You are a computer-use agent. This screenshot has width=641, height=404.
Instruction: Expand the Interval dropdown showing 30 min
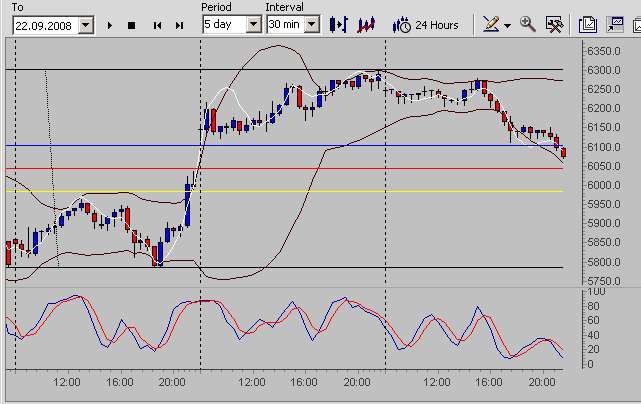click(312, 24)
